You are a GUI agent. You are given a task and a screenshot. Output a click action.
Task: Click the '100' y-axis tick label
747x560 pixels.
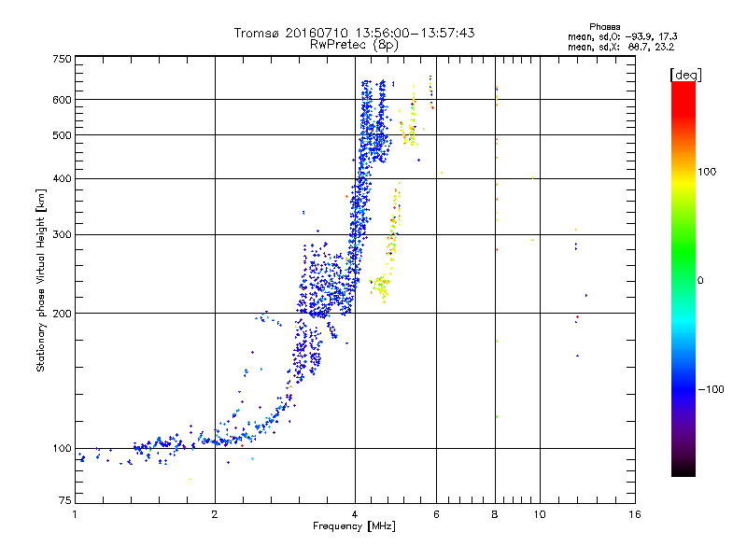62,448
